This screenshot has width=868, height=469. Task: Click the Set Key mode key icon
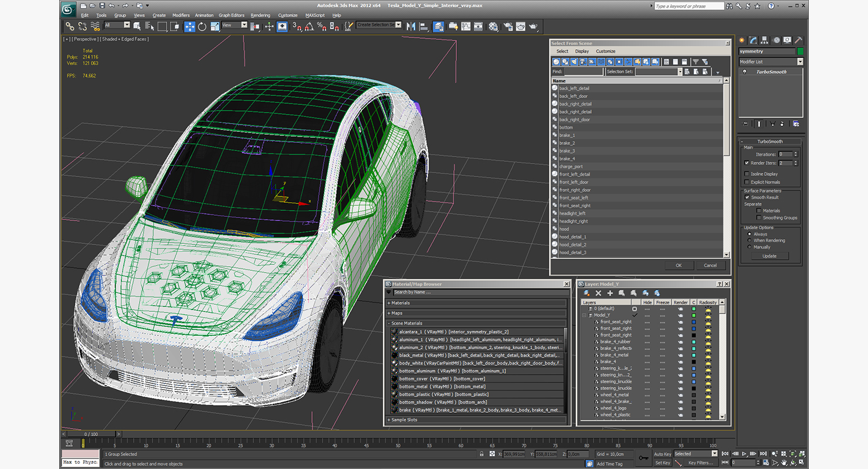point(643,457)
